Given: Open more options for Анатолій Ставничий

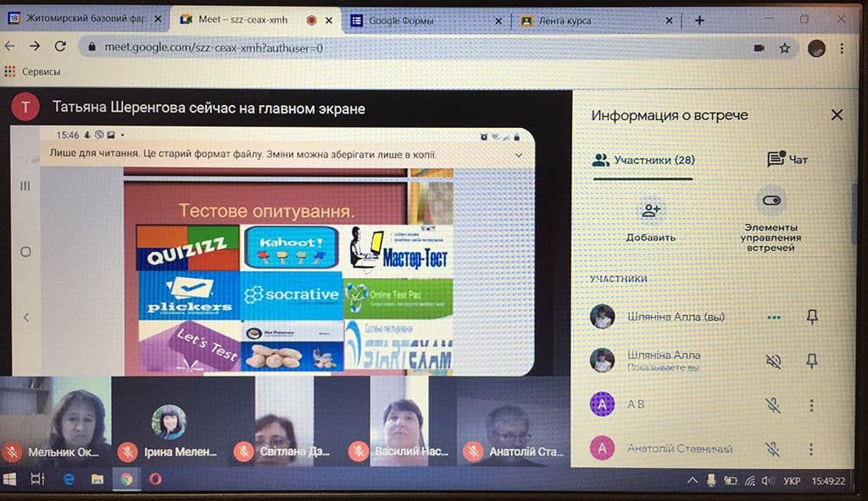Looking at the screenshot, I should 811,449.
